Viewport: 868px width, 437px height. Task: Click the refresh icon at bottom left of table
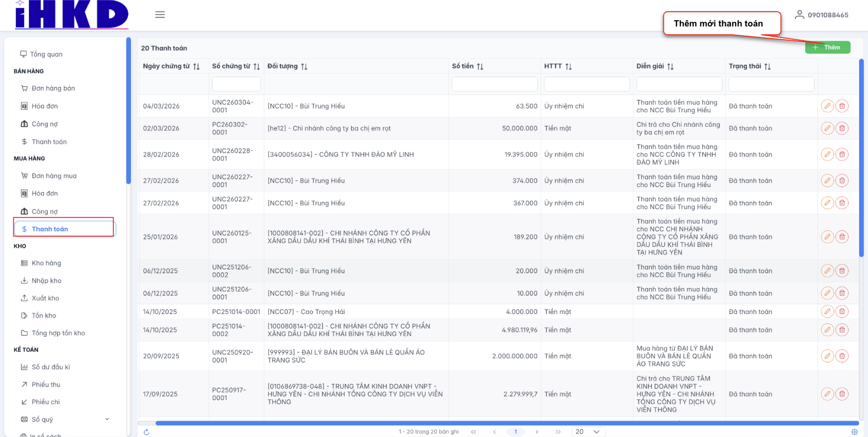point(146,432)
